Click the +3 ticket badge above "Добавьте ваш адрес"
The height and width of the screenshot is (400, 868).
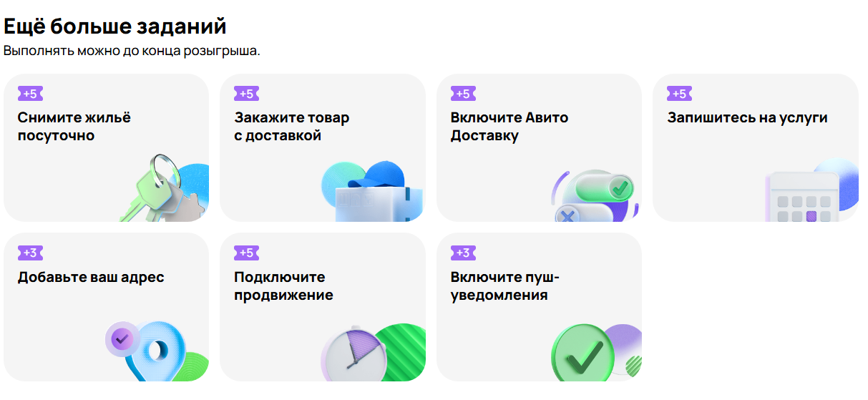[x=31, y=253]
